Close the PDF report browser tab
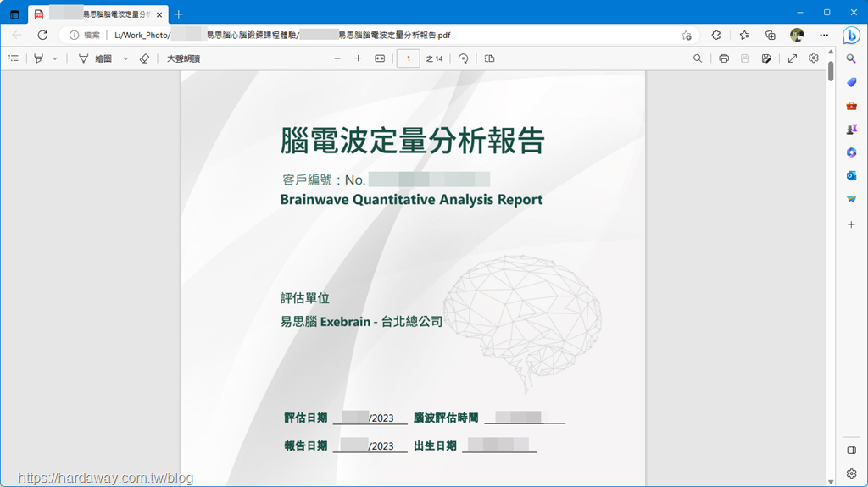This screenshot has height=487, width=868. [x=159, y=15]
